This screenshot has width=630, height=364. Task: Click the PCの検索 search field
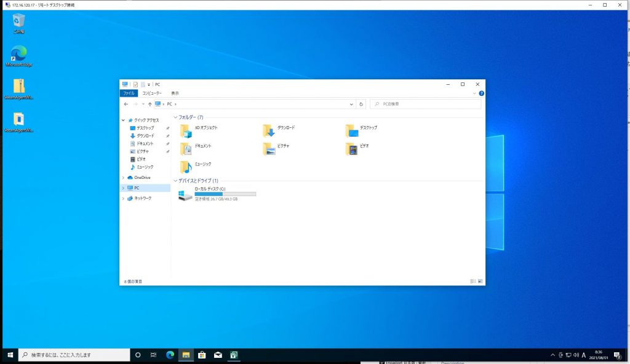426,104
